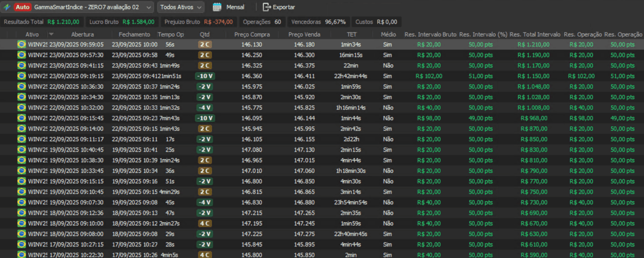The image size is (644, 258).
Task: Click the red Auto badge
Action: click(x=23, y=7)
